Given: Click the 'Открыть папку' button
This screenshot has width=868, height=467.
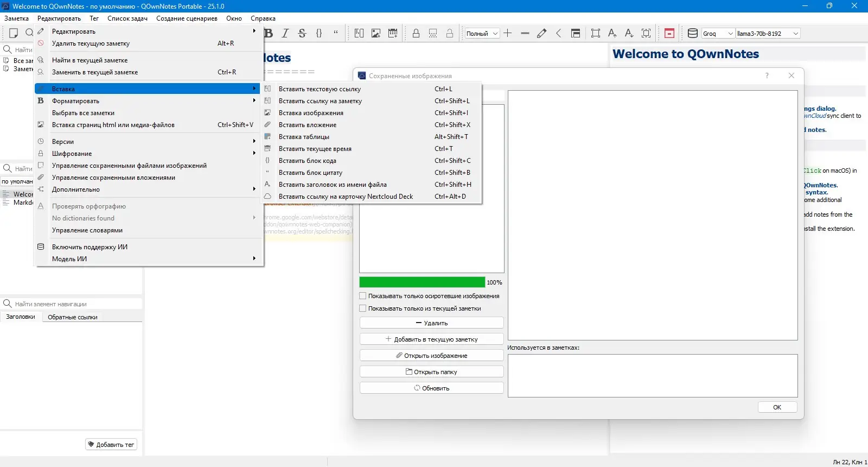Looking at the screenshot, I should point(432,372).
